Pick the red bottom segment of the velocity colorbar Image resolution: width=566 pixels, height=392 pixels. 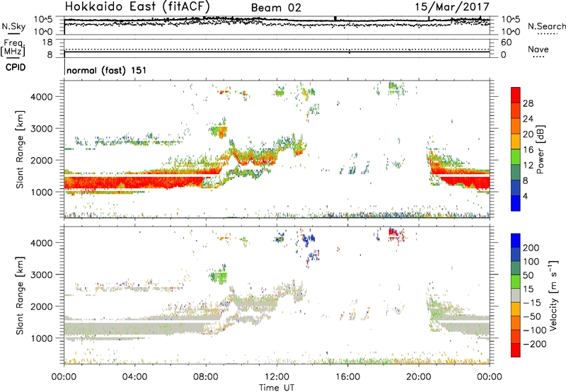tap(516, 350)
